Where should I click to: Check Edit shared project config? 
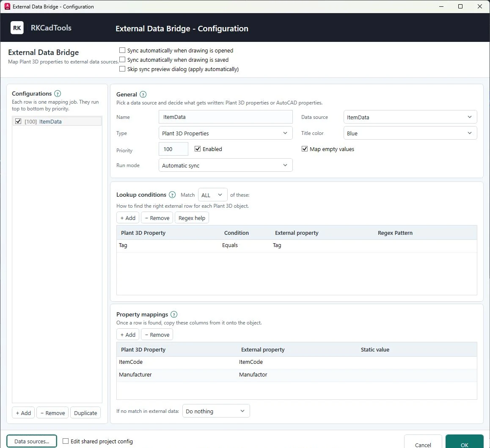tap(66, 441)
